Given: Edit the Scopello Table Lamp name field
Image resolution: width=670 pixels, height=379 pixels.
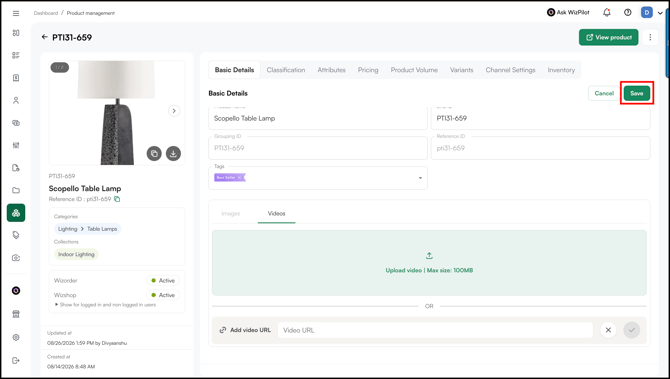Looking at the screenshot, I should [x=317, y=118].
